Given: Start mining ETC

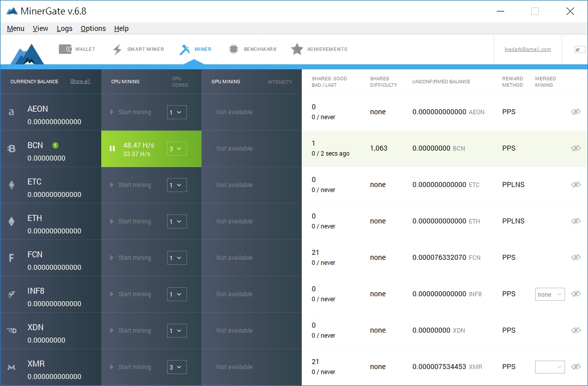Looking at the screenshot, I should tap(130, 185).
